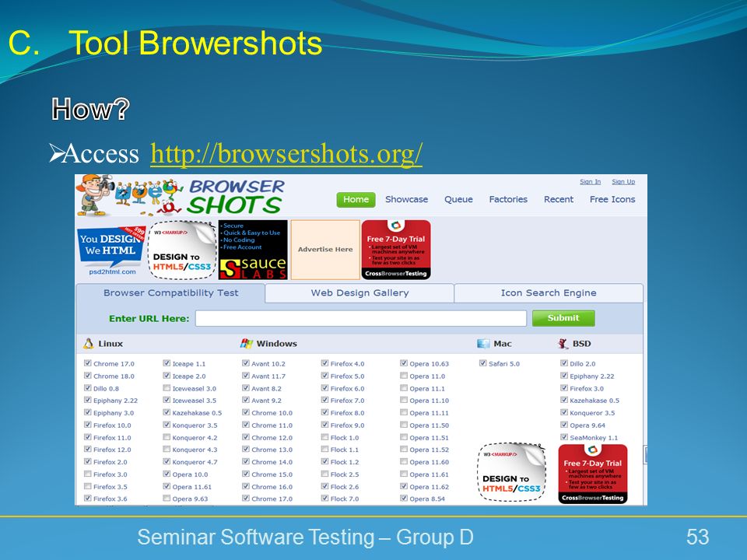Toggle the Windows Chrome 17.0 checkbox

246,499
